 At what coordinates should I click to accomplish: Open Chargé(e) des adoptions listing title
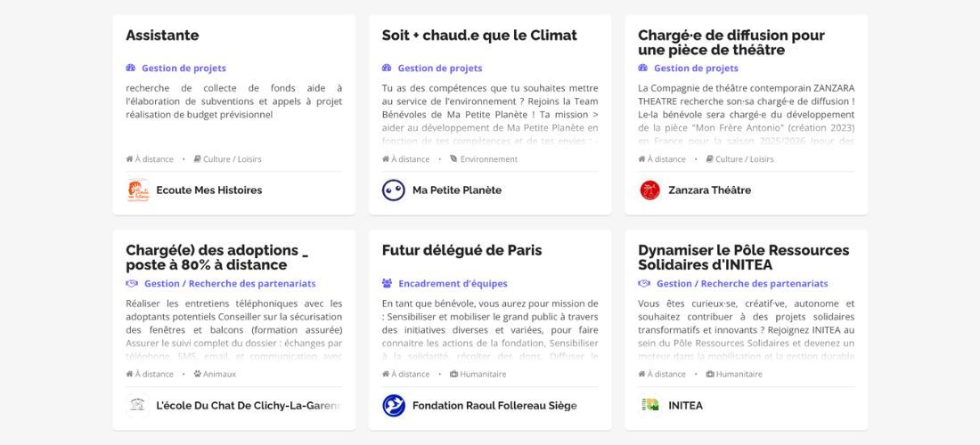[216, 257]
